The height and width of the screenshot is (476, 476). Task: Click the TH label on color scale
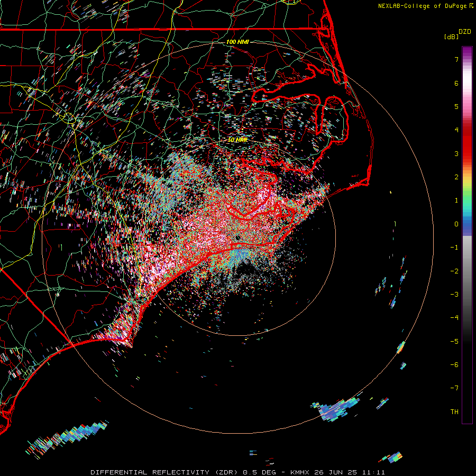pyautogui.click(x=454, y=412)
